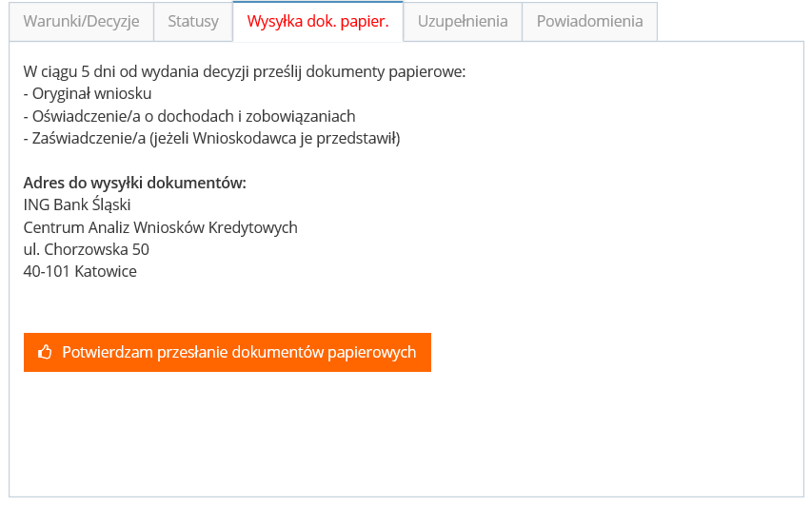
Task: Click the 'ING Bank Śląski' address line
Action: [x=76, y=204]
